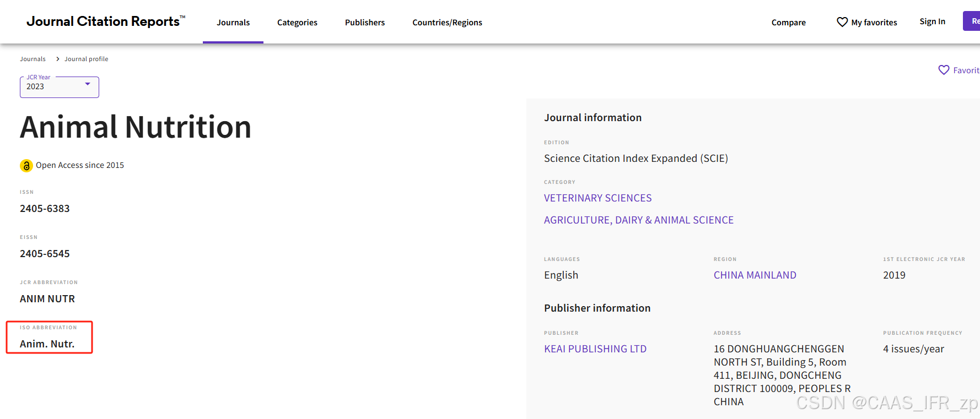Open the Journals tab

[x=233, y=23]
